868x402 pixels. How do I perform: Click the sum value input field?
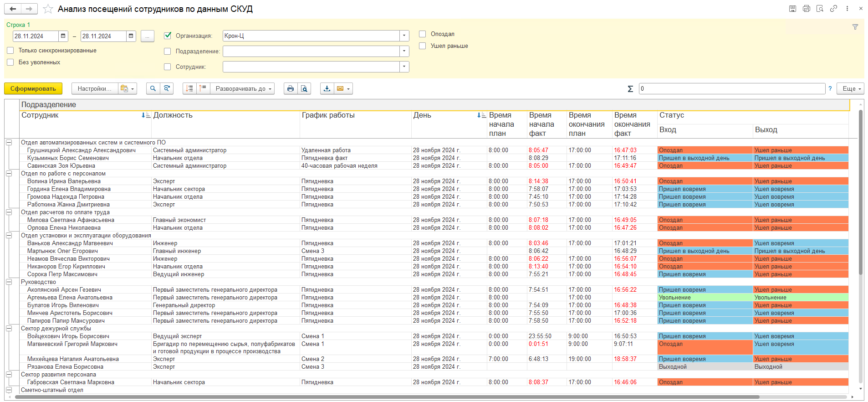tap(731, 89)
